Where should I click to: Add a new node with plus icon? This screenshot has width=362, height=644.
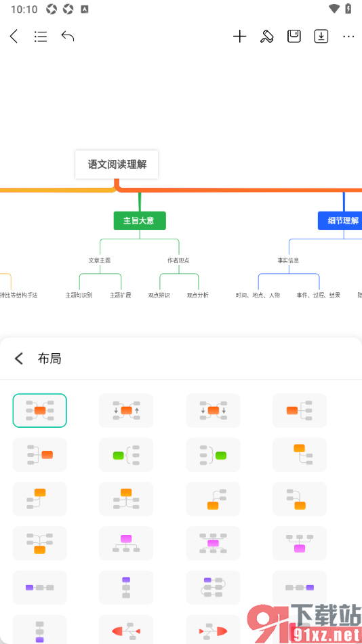coord(239,37)
